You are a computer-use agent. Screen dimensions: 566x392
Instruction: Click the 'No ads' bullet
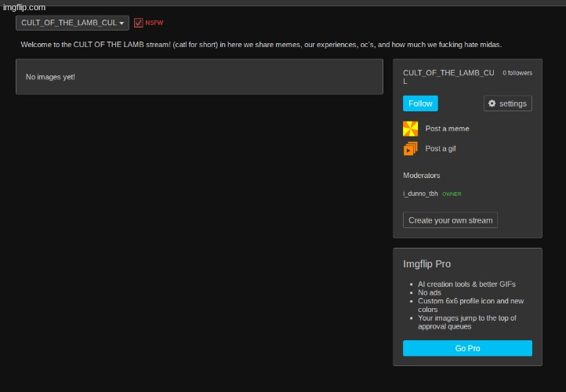[x=429, y=292]
